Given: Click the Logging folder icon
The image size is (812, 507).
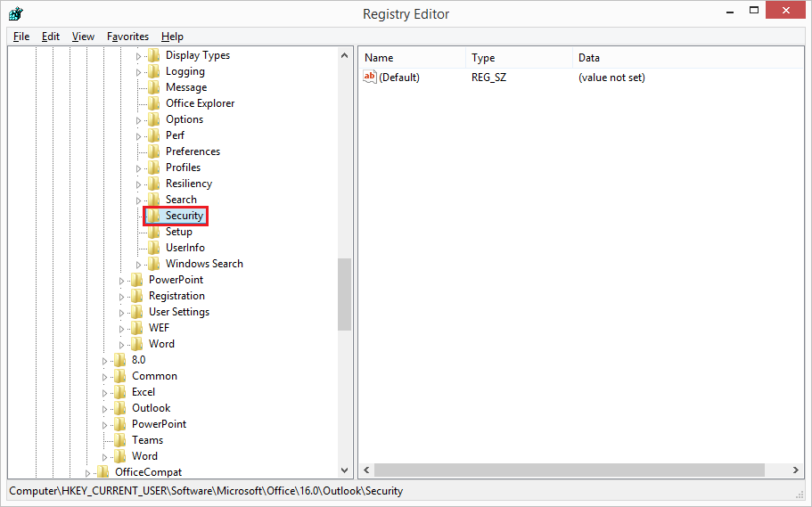Looking at the screenshot, I should coord(154,71).
